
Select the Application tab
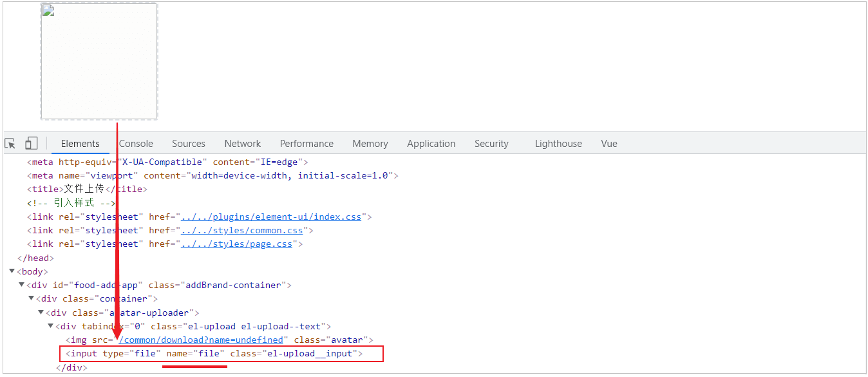click(431, 144)
